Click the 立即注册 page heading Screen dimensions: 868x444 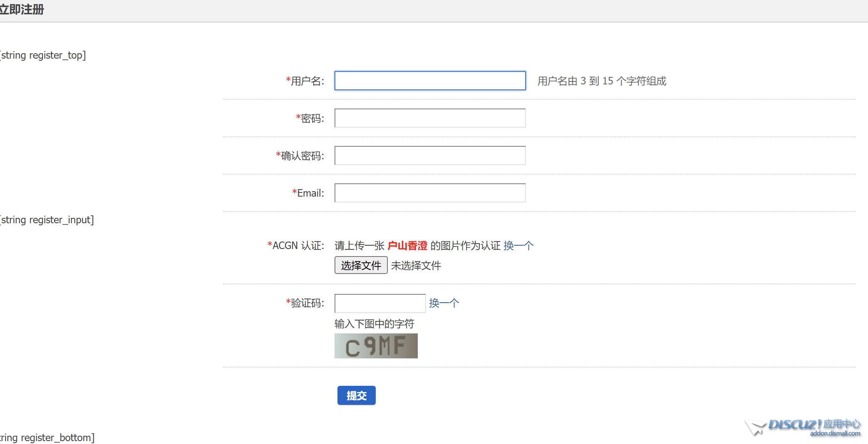(x=22, y=10)
